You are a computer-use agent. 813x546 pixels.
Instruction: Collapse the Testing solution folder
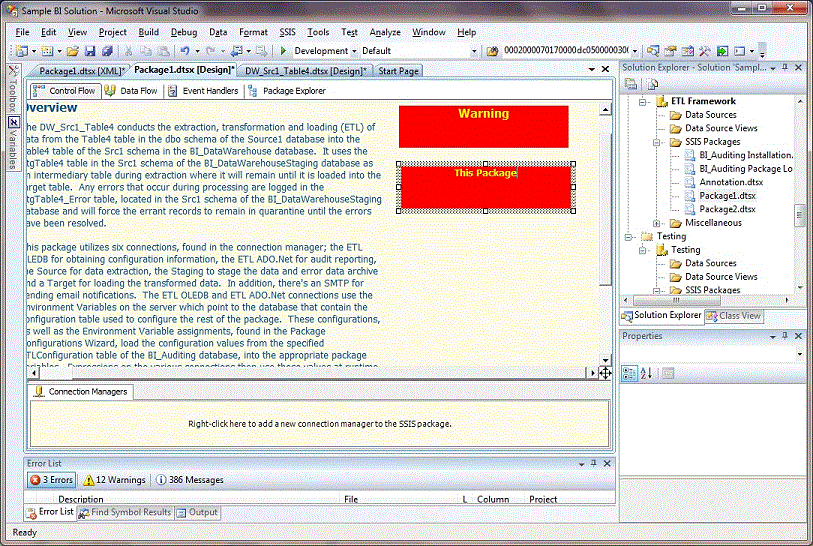click(628, 237)
